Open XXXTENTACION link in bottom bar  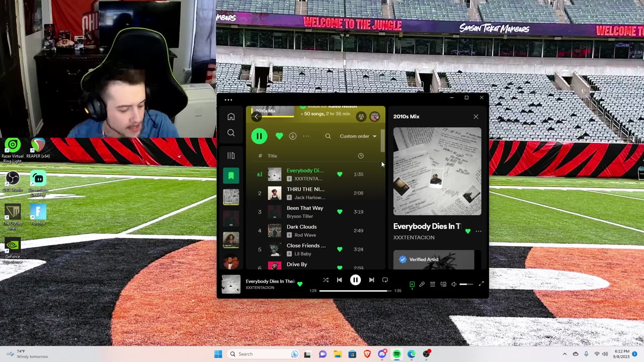260,288
